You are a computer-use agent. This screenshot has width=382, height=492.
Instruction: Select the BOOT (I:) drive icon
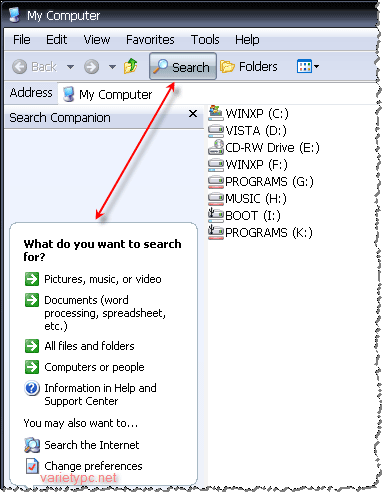(215, 215)
